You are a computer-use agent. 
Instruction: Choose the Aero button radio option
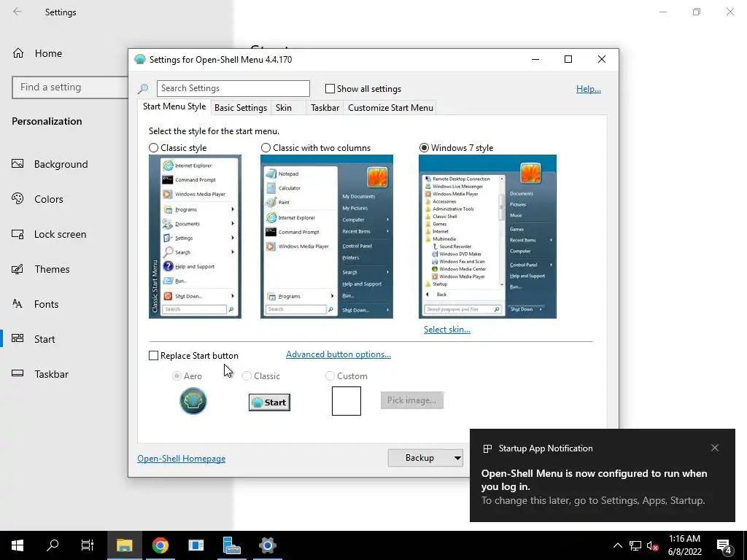click(x=177, y=376)
